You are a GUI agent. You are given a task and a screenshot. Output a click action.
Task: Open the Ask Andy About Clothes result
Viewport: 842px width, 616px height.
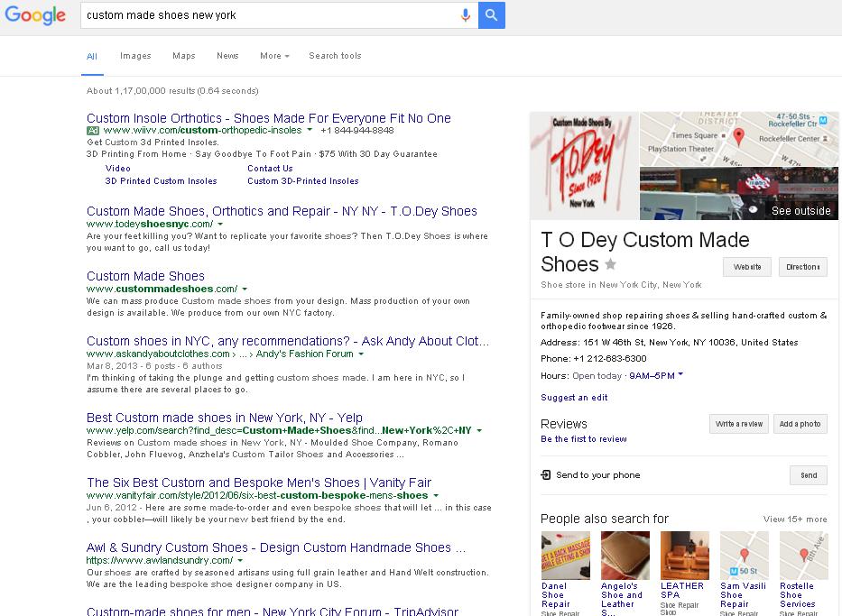pos(288,341)
